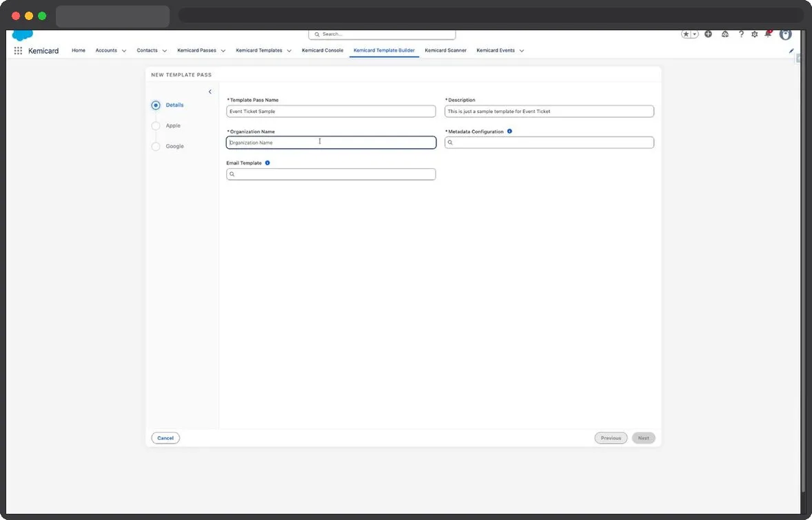Expand the Accounts tab dropdown
This screenshot has width=812, height=520.
pyautogui.click(x=124, y=51)
